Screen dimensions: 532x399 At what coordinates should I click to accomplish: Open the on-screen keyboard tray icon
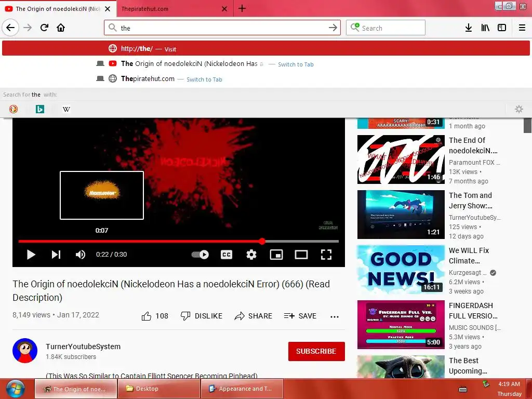tap(463, 389)
